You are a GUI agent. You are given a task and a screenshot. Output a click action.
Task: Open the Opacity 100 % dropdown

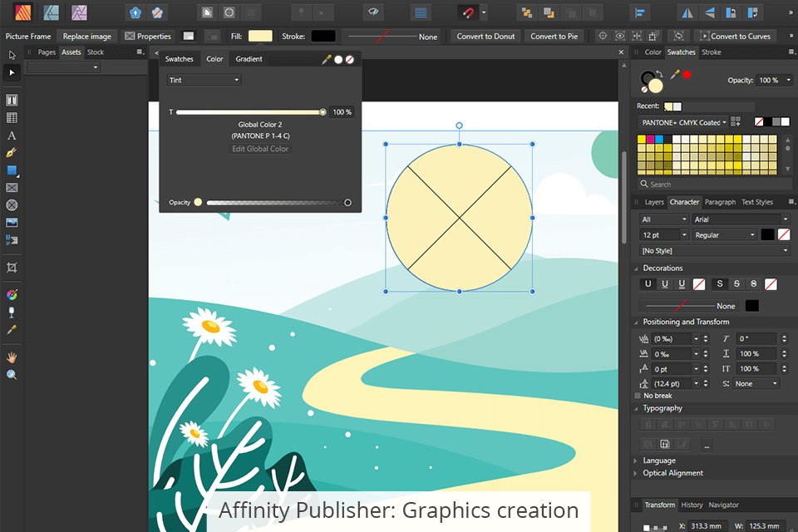tap(774, 80)
